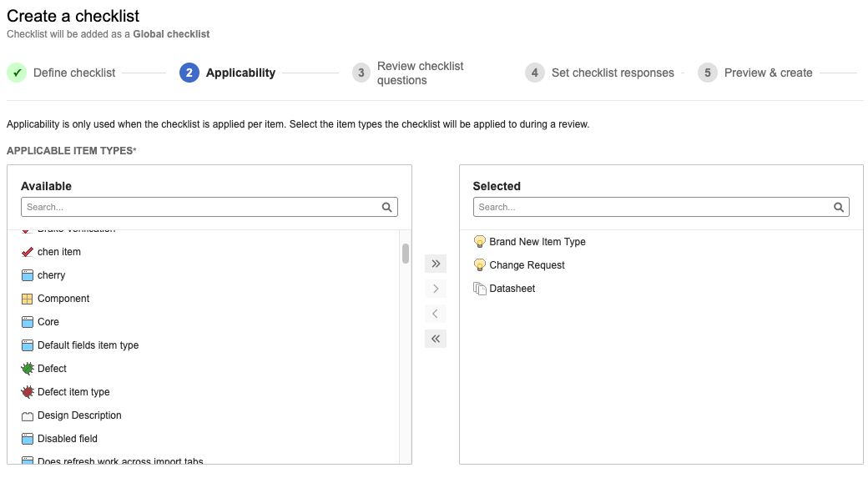Click the chen item red checkmark icon

pos(27,252)
